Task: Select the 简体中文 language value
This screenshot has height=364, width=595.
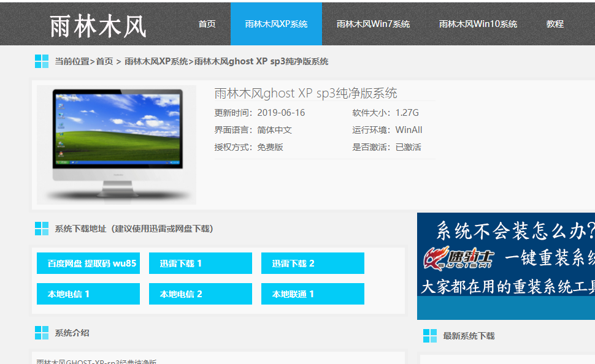Action: coord(274,130)
